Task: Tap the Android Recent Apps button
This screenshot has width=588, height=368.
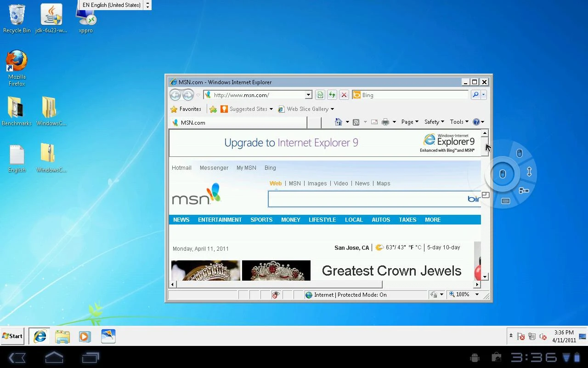Action: point(90,357)
